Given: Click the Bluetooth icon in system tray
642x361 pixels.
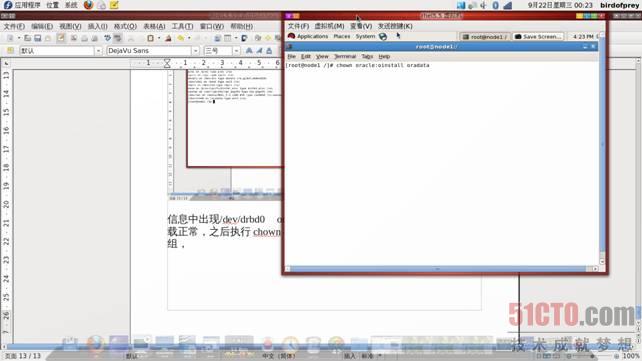Looking at the screenshot, I should click(495, 5).
